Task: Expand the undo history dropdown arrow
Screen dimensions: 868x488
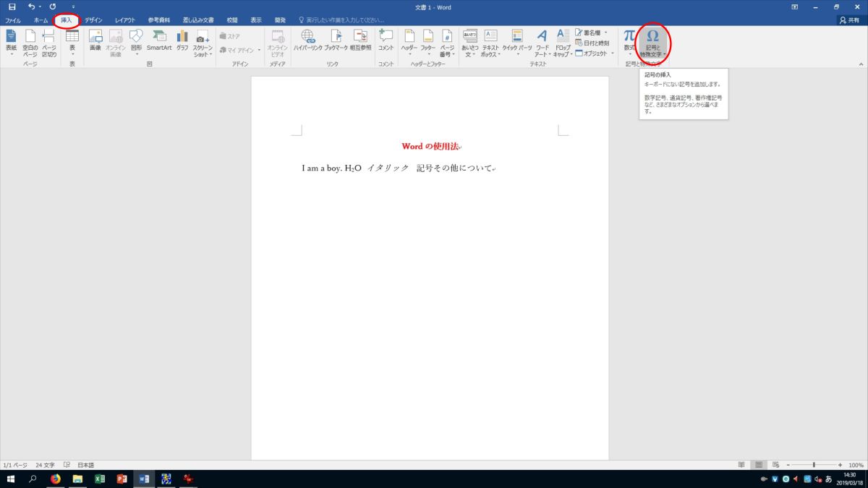Action: point(39,7)
